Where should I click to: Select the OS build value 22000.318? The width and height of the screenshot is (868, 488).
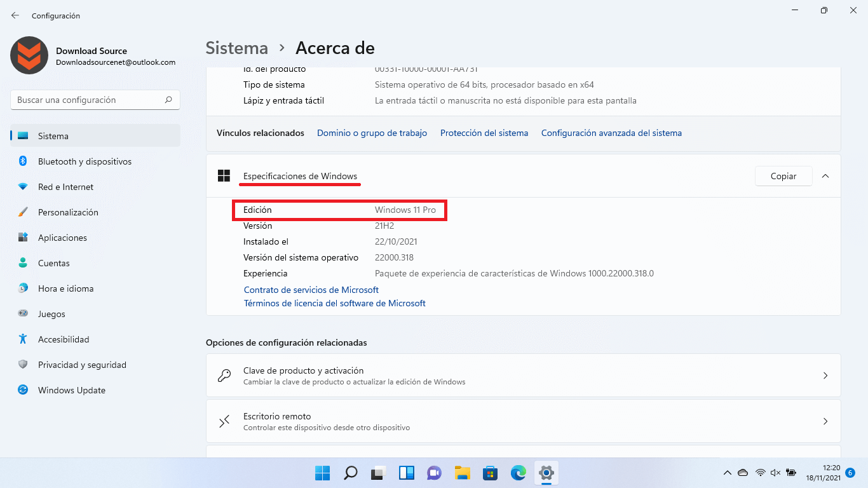pos(394,257)
